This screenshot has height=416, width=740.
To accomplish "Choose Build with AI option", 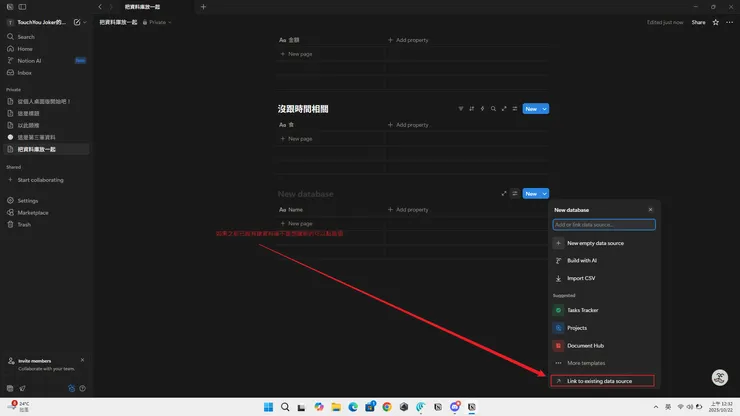I will tap(604, 261).
